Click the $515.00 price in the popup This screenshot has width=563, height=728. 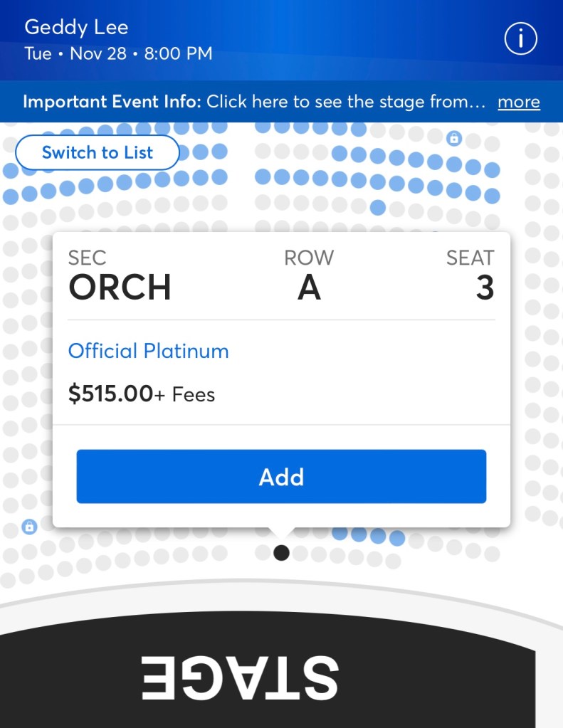point(110,394)
